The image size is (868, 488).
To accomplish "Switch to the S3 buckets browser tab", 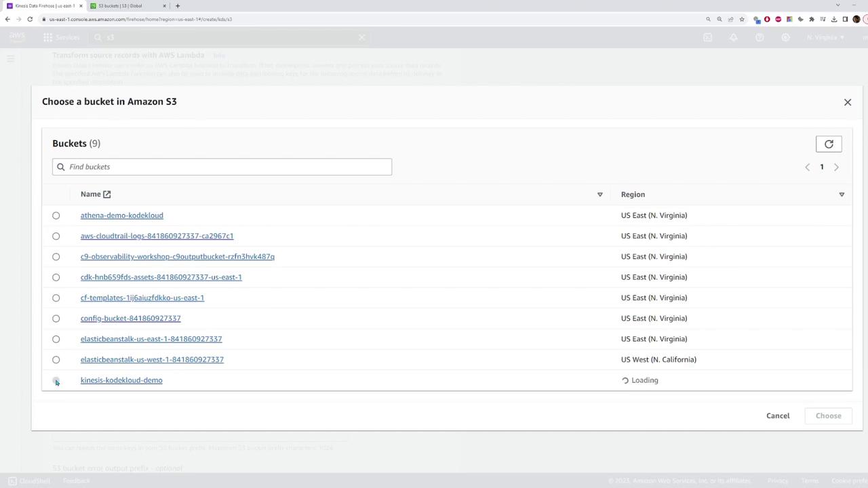I will tap(125, 6).
